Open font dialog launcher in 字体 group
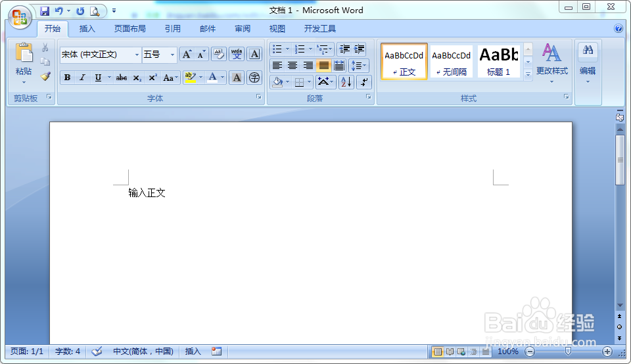The image size is (631, 364). click(x=259, y=97)
